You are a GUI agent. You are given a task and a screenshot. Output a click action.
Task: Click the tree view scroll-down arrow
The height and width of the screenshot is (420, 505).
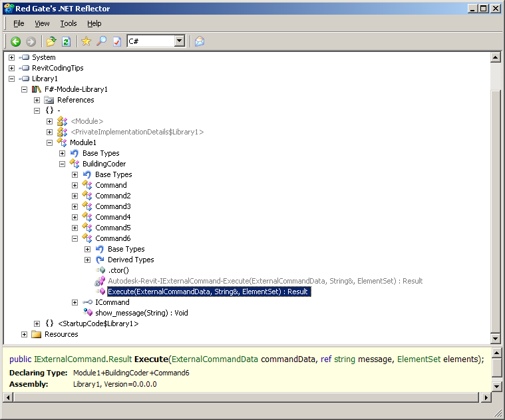[495, 339]
